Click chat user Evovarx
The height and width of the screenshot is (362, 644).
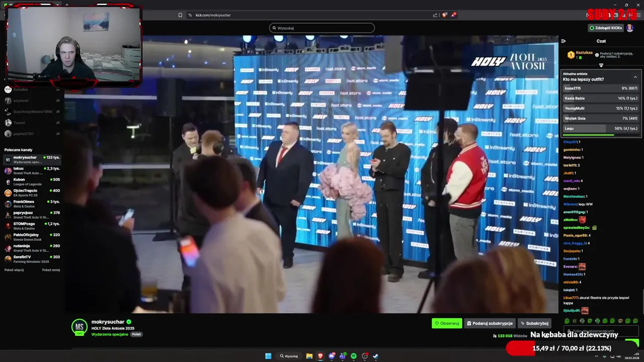point(570,267)
